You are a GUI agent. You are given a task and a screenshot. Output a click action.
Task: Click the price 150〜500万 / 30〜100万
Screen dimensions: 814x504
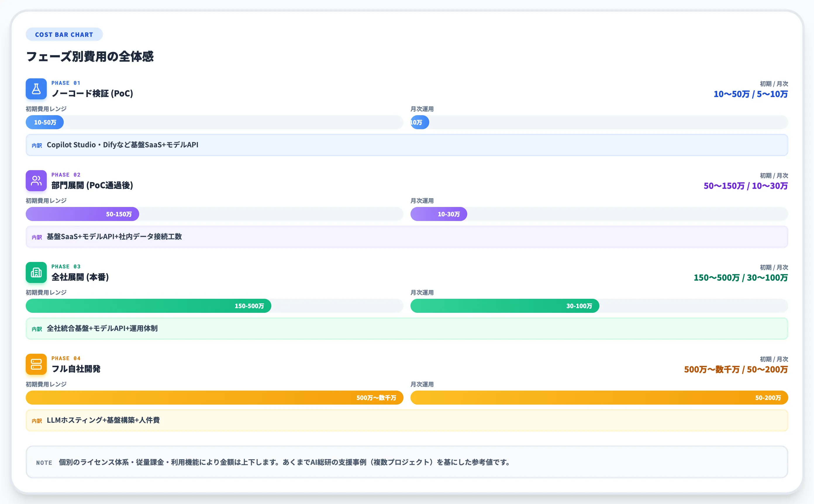pyautogui.click(x=741, y=278)
